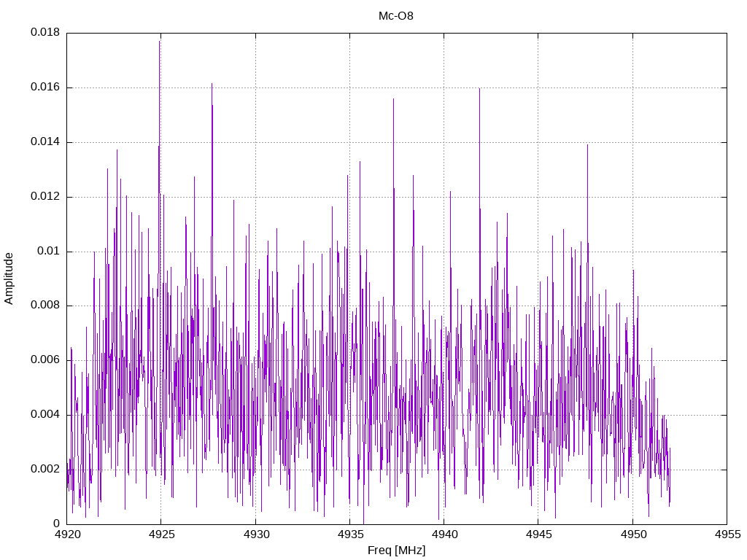Click the 4935 x-axis tick label
This screenshot has height=560, width=747.
(350, 534)
